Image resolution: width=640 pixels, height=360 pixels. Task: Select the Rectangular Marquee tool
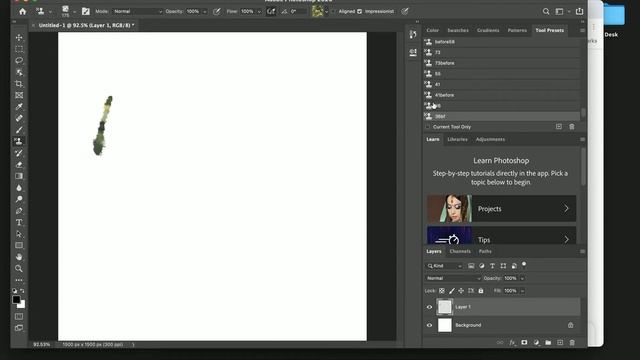pos(19,49)
